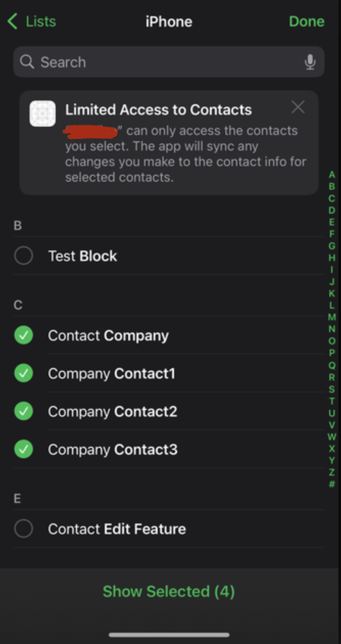This screenshot has height=644, width=341.
Task: Deselect Company Contact2 green checkmark
Action: [23, 411]
